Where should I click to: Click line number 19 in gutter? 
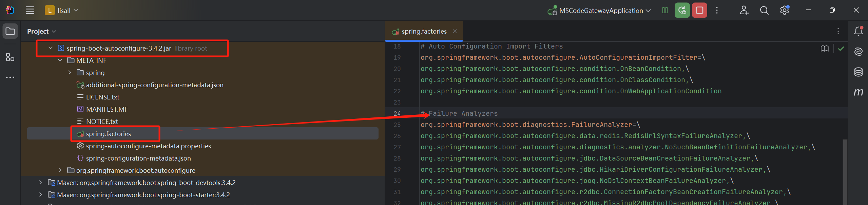coord(397,58)
